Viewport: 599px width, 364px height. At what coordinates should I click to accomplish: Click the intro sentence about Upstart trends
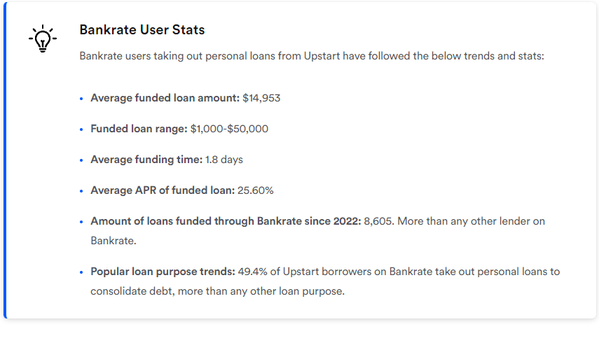[311, 56]
